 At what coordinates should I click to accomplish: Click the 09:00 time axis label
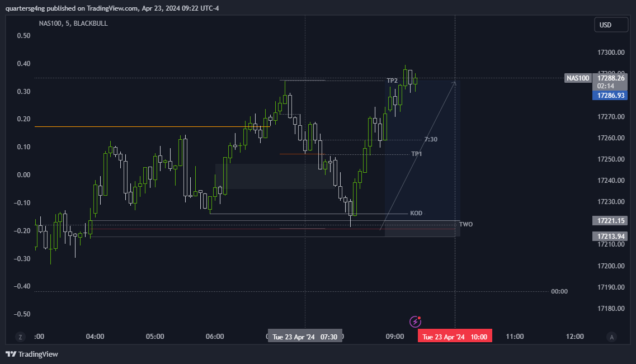[x=395, y=337]
